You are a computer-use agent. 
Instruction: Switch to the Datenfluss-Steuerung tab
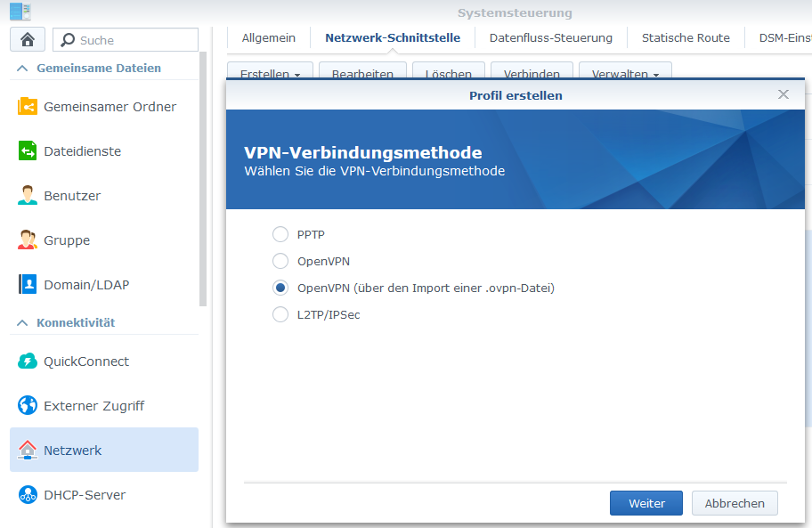click(x=550, y=37)
